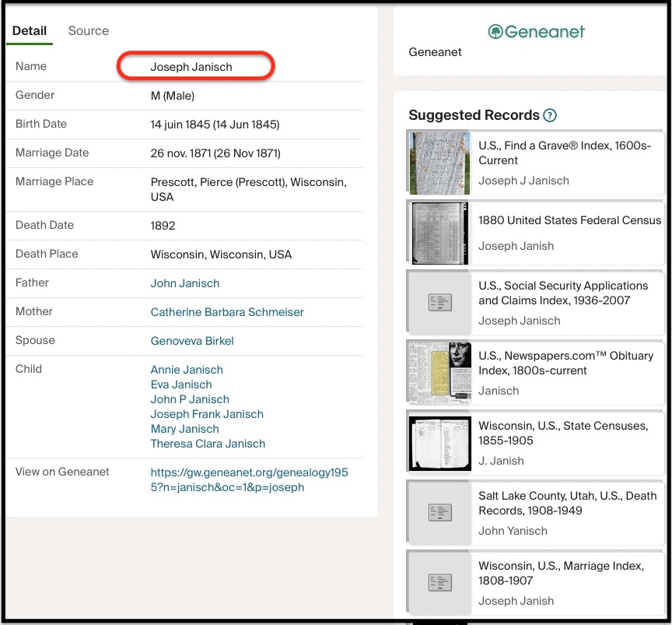
Task: View the Find a Grave headstone thumbnail
Action: pyautogui.click(x=439, y=163)
